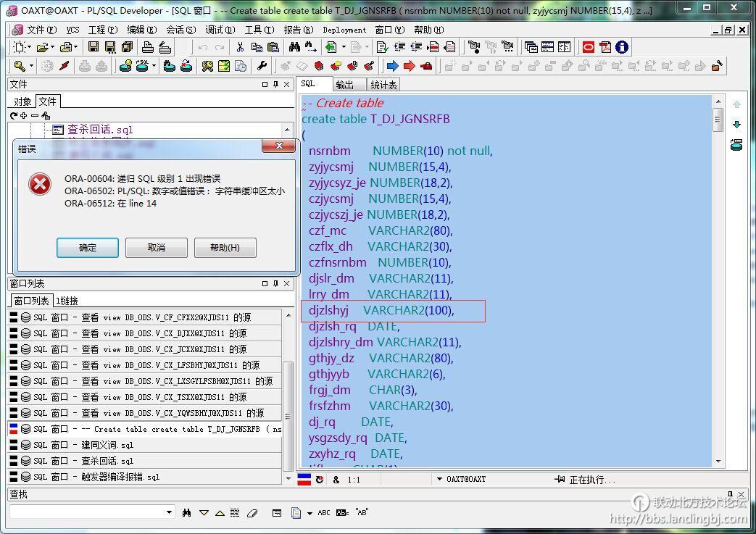756x534 pixels.
Task: Open the Deployment menu
Action: coord(344,30)
